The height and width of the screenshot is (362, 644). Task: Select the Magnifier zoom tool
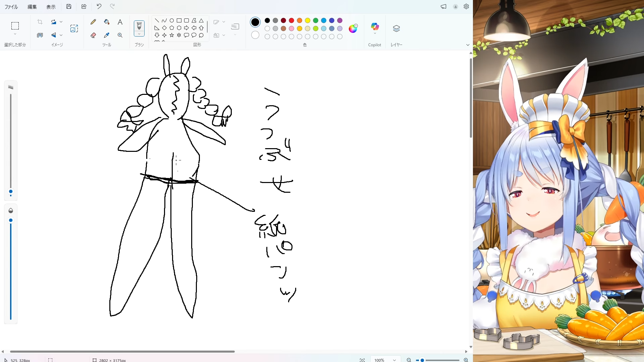pos(120,35)
